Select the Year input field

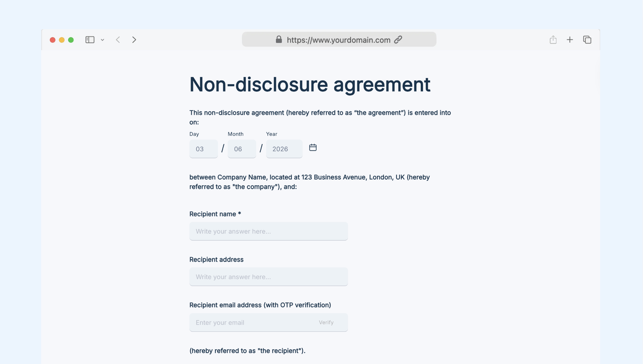284,149
